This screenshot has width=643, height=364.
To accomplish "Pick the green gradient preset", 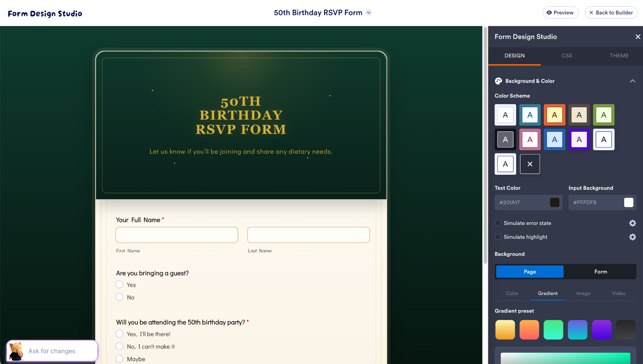I will [x=553, y=330].
